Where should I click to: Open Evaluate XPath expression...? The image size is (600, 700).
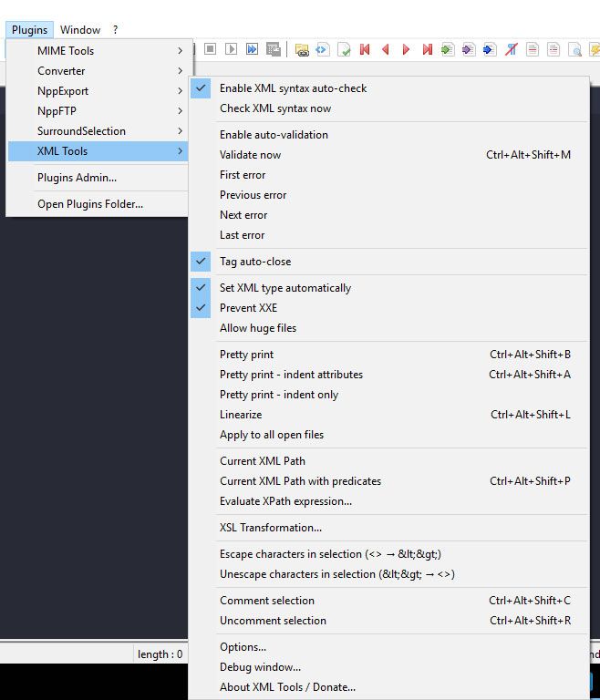click(x=389, y=501)
